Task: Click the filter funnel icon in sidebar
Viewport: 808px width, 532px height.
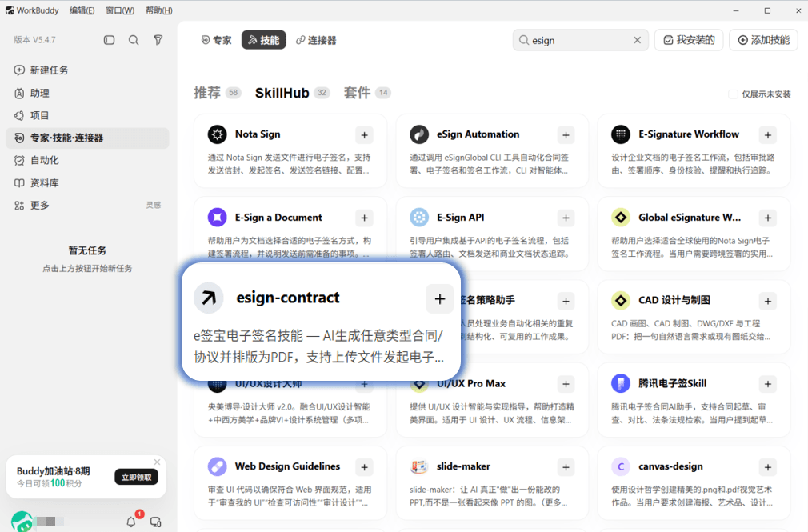Action: (x=158, y=40)
